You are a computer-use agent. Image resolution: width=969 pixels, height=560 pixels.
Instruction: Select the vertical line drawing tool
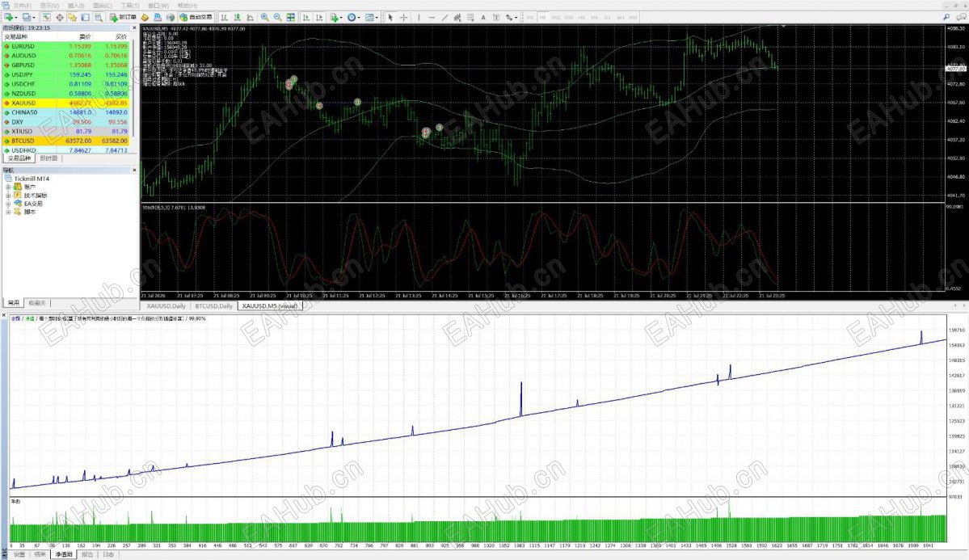tap(419, 17)
